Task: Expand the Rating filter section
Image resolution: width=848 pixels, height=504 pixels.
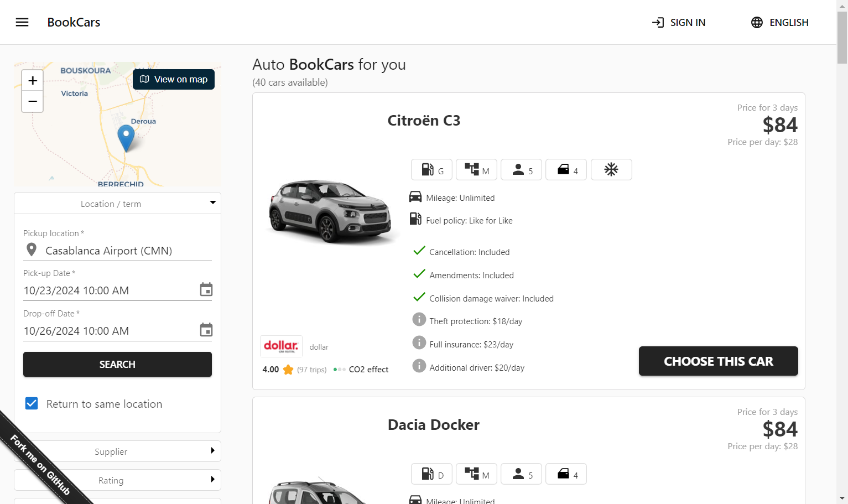Action: [117, 480]
